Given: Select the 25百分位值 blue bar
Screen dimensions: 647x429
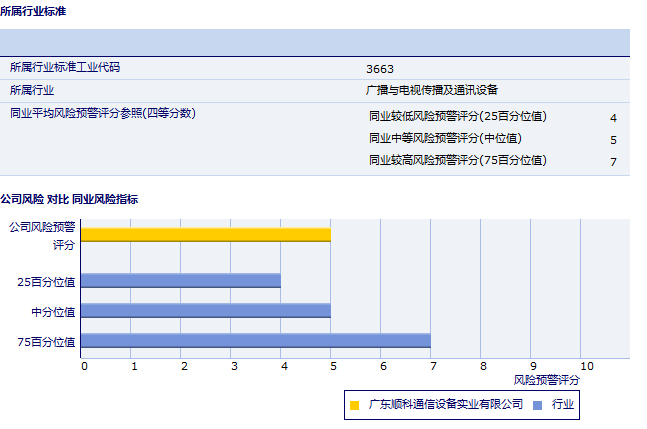Looking at the screenshot, I should coord(181,280).
